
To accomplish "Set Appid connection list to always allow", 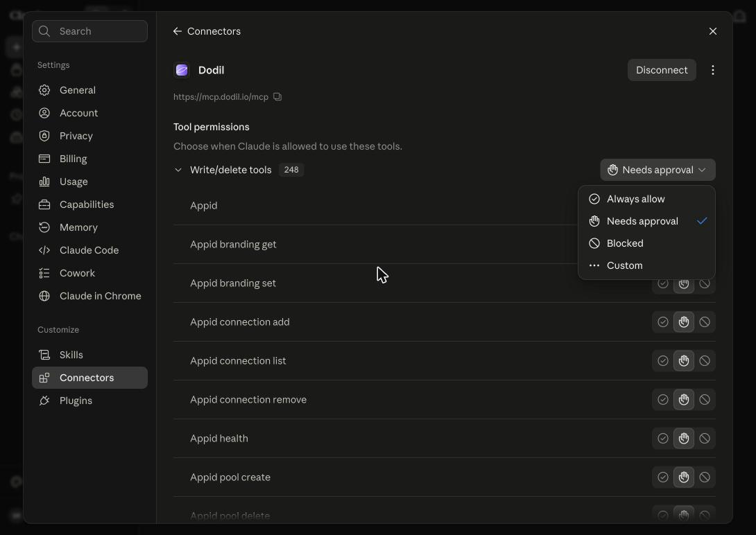I will click(663, 360).
